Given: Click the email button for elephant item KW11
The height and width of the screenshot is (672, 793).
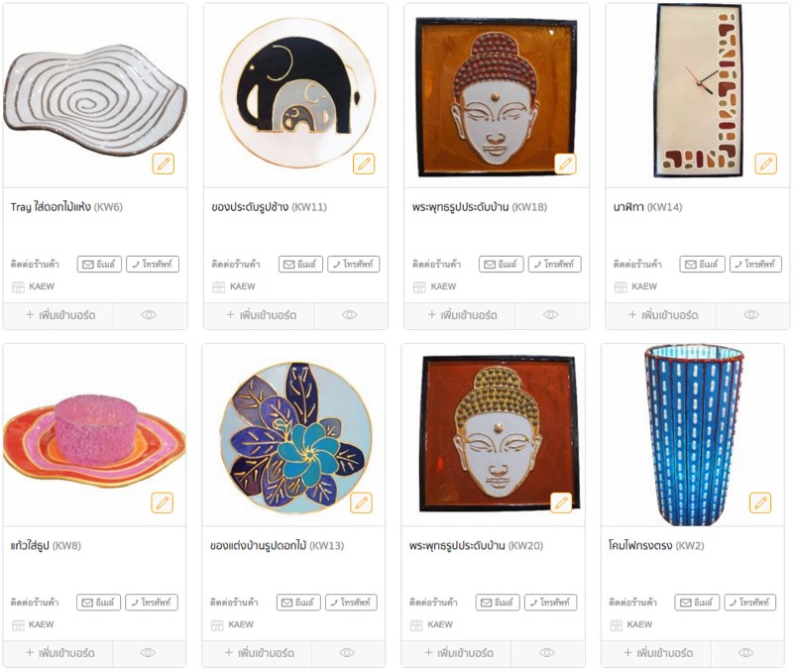Looking at the screenshot, I should click(300, 264).
